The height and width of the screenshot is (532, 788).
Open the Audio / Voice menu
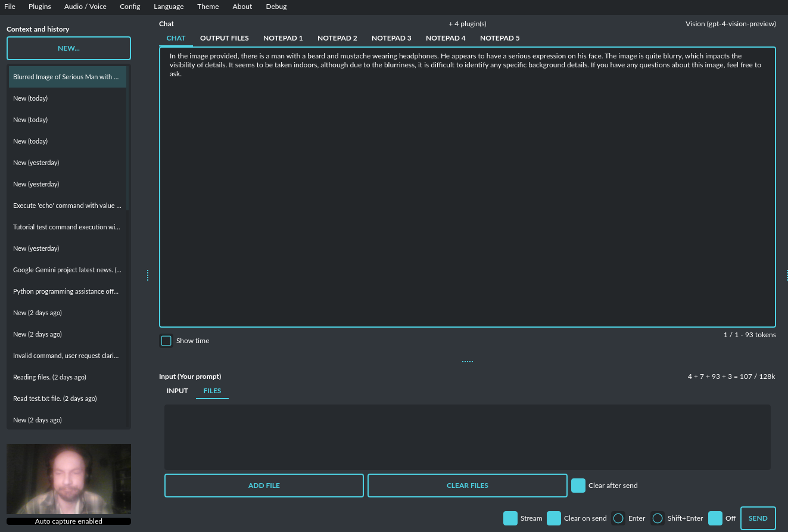[x=85, y=7]
